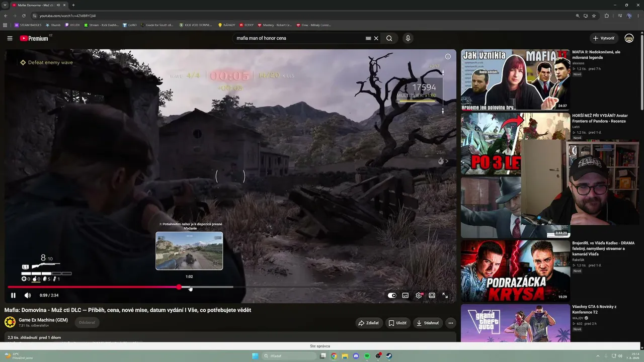Enter fullscreen mode in the player
This screenshot has width=644, height=362.
[445, 296]
